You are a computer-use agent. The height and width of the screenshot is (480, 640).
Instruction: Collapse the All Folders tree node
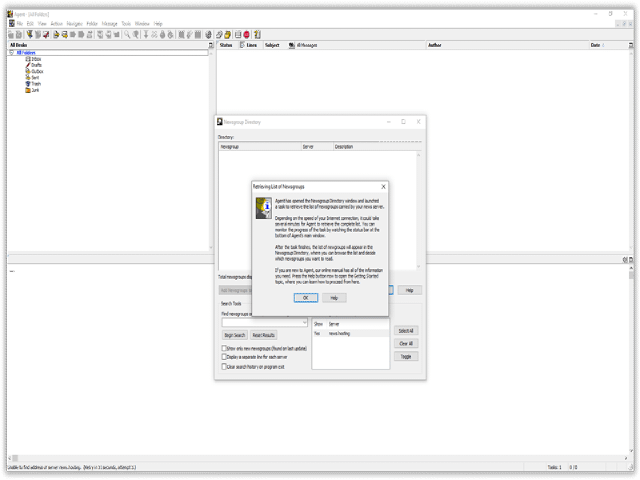point(12,53)
